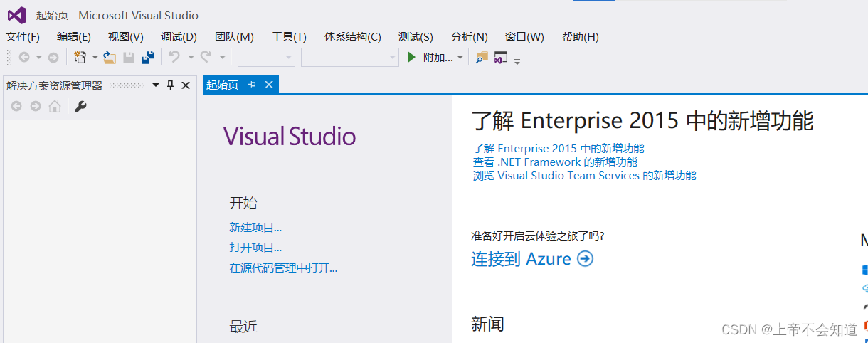Open the 测试(S) menu
The width and height of the screenshot is (868, 343).
pos(416,37)
